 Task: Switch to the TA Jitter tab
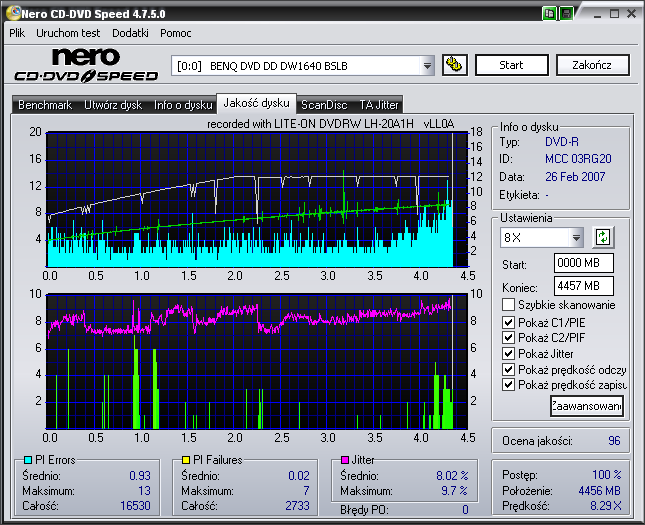(x=379, y=105)
